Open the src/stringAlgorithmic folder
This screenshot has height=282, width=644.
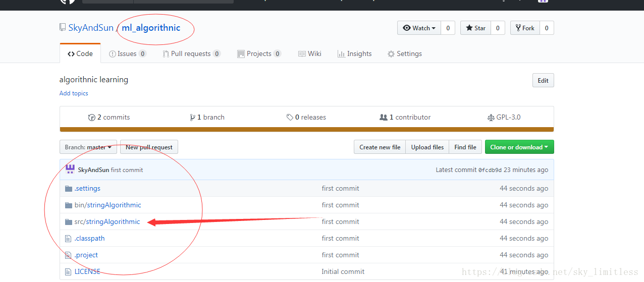107,221
